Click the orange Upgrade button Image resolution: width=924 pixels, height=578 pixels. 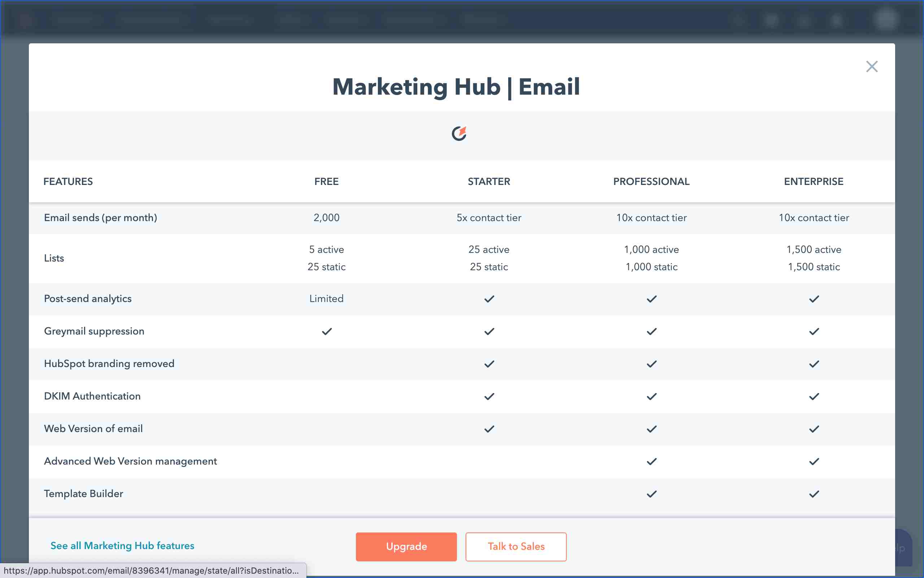pyautogui.click(x=406, y=546)
